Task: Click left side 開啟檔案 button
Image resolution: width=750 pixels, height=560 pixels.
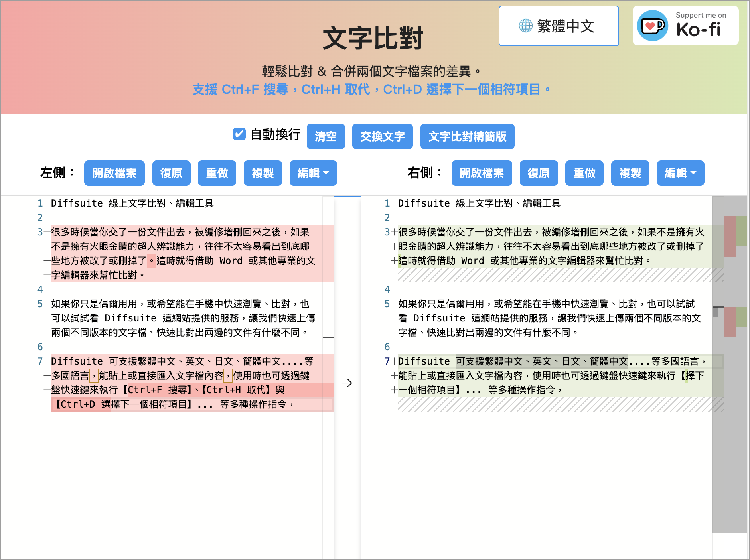Action: click(114, 173)
